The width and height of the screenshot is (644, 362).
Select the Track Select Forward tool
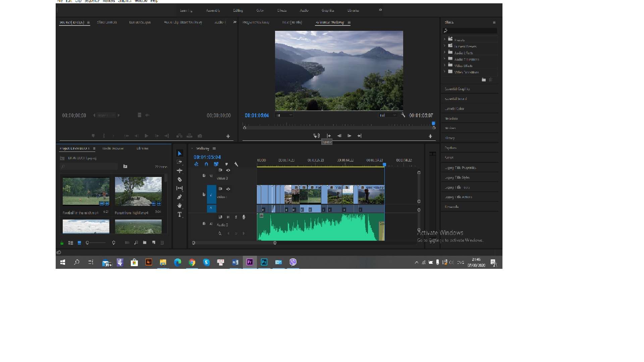(x=179, y=162)
